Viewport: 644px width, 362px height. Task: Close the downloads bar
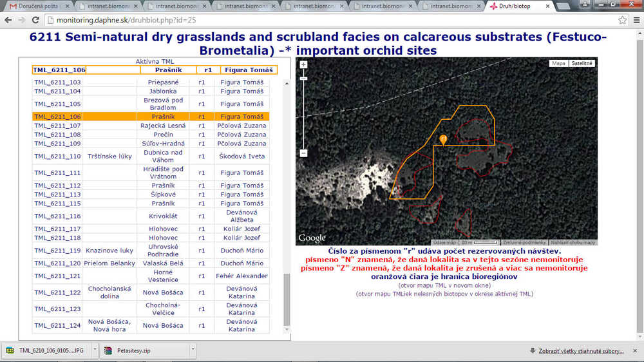635,351
